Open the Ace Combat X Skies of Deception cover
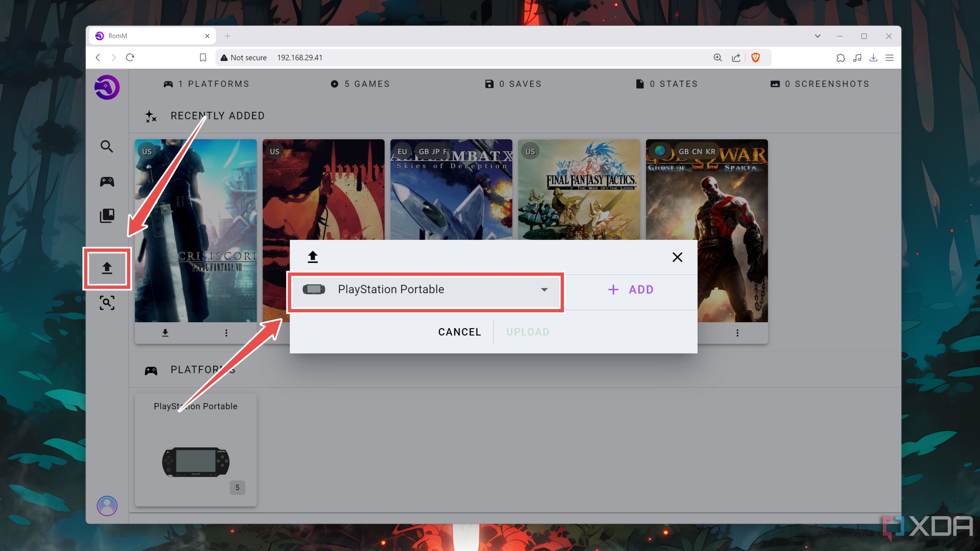The image size is (980, 551). pos(451,189)
